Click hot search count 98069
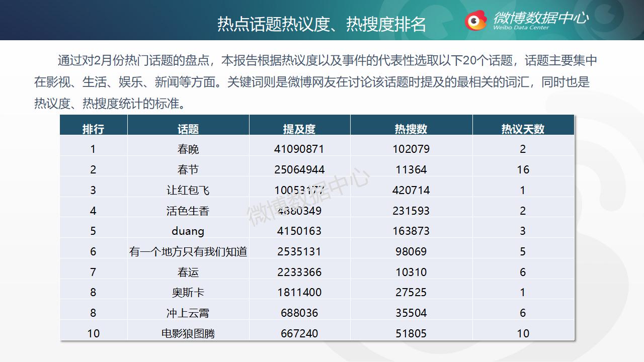Image resolution: width=644 pixels, height=362 pixels. pyautogui.click(x=411, y=252)
